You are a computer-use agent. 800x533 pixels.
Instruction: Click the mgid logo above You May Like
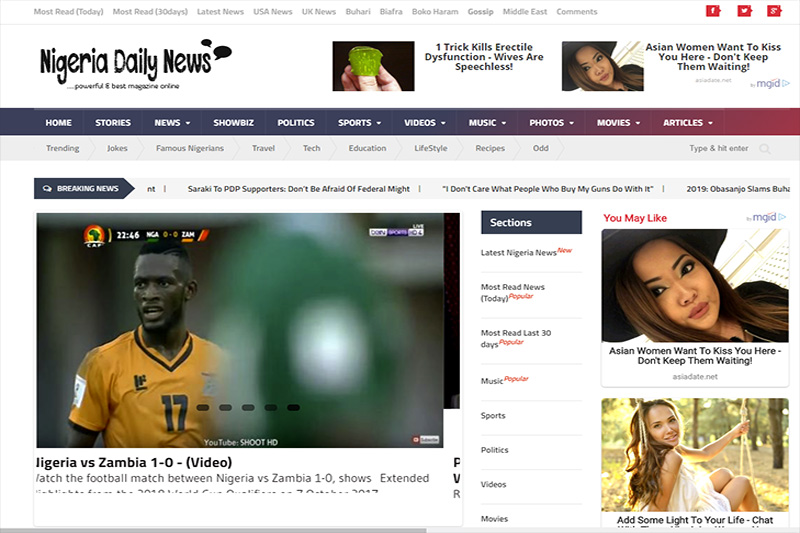765,217
